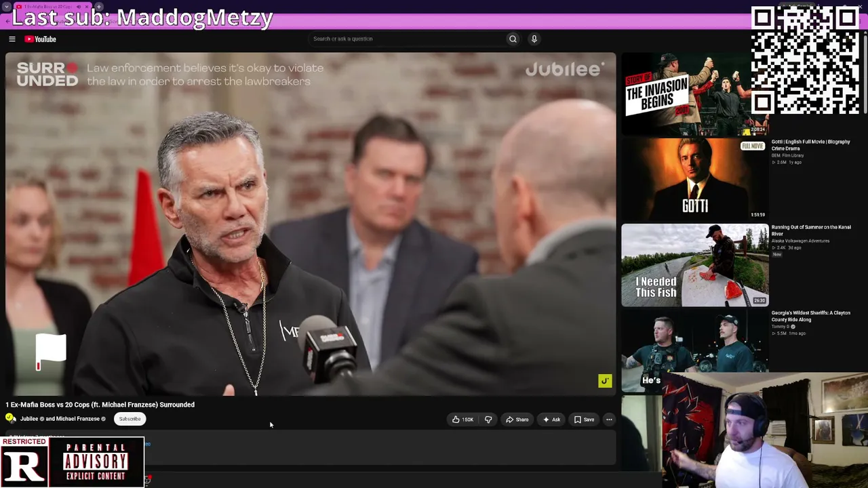Open "Georgia's Wildest Sheriffs" title link

(x=810, y=316)
